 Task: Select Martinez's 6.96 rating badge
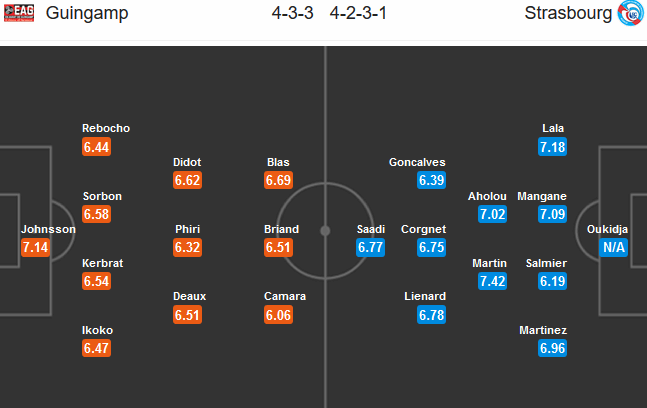pos(553,349)
